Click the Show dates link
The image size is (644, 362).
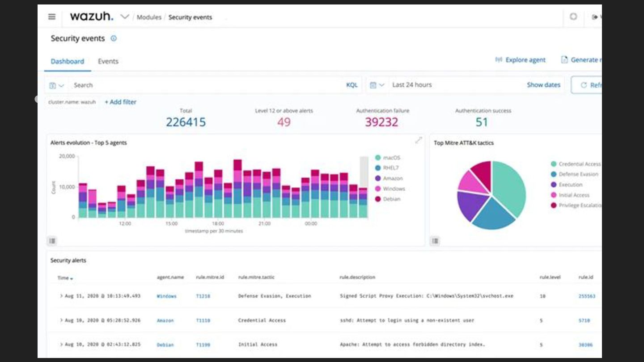click(543, 85)
